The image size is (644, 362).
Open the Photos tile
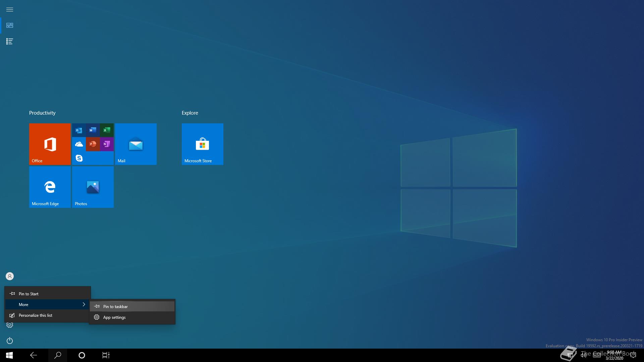coord(93,187)
